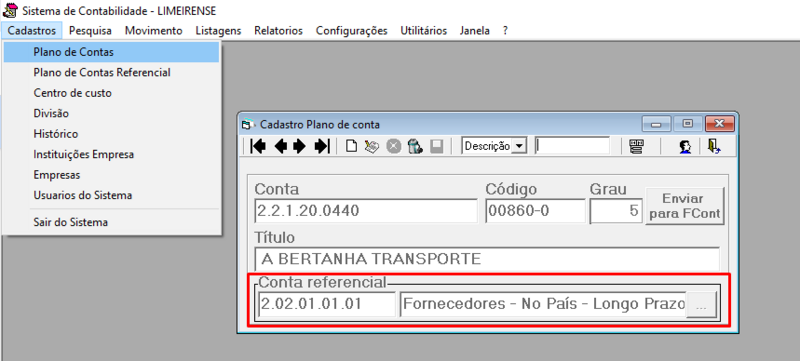Viewport: 800px width, 361px height.
Task: Minimize the Cadastro Plano de conta window
Action: pos(656,124)
